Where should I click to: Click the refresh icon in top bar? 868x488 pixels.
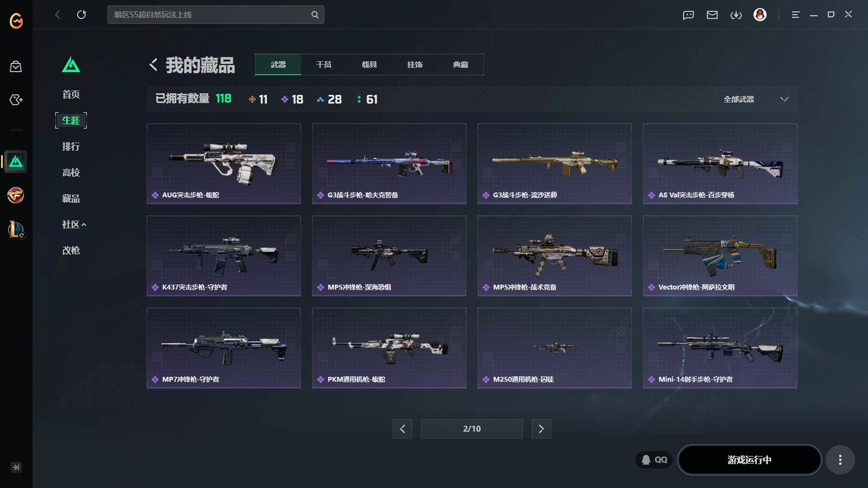point(81,15)
